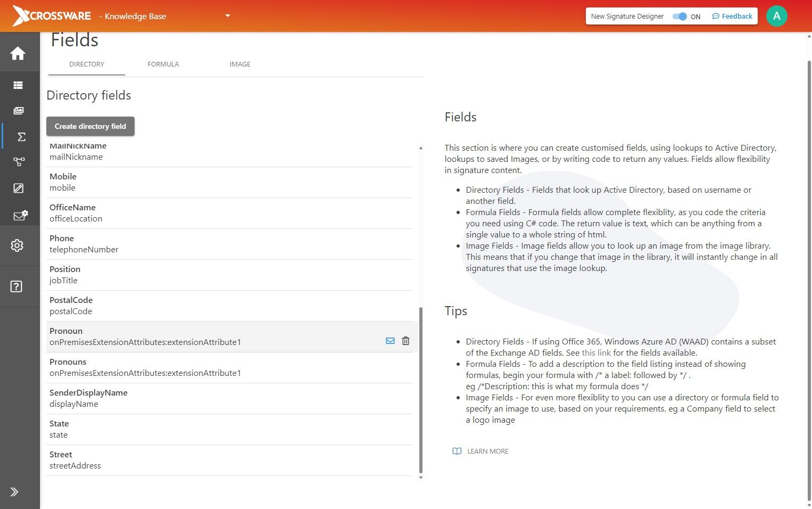
Task: Click the directory fields list scrollbar
Action: [x=421, y=390]
